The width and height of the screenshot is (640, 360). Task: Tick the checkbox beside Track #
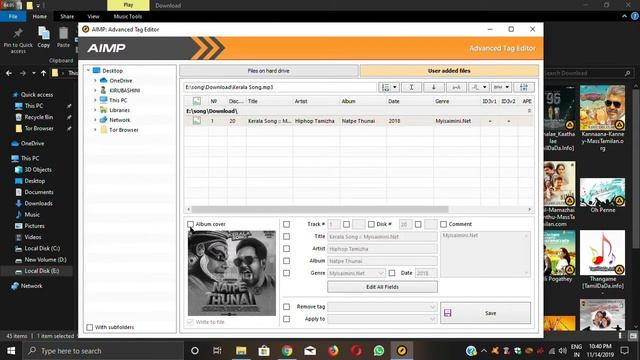click(x=287, y=224)
